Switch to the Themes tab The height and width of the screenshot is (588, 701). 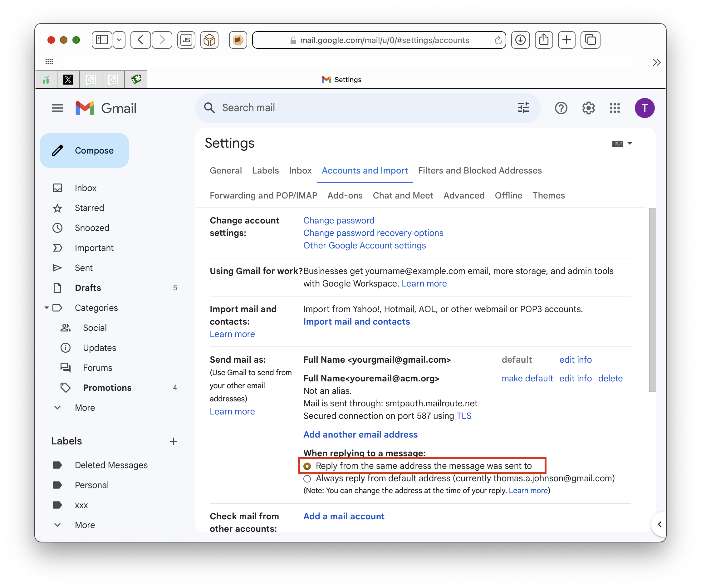[x=548, y=196]
